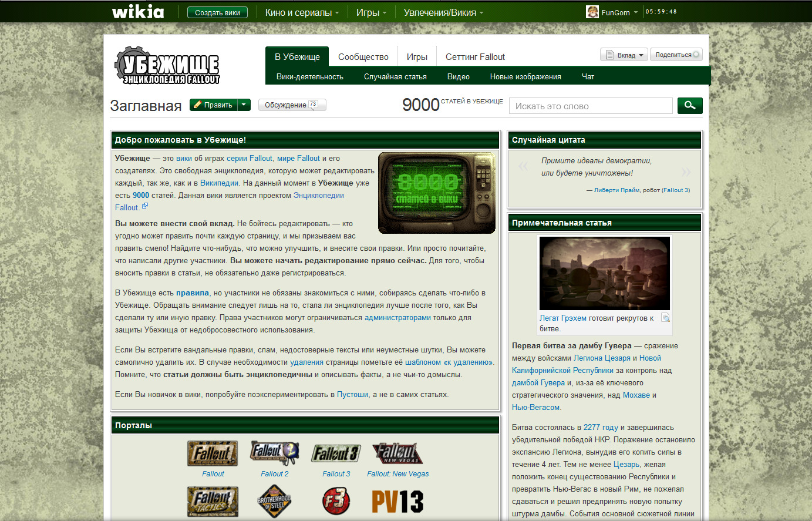The image size is (812, 521).
Task: Expand the Кино и сериалы menu
Action: point(302,12)
